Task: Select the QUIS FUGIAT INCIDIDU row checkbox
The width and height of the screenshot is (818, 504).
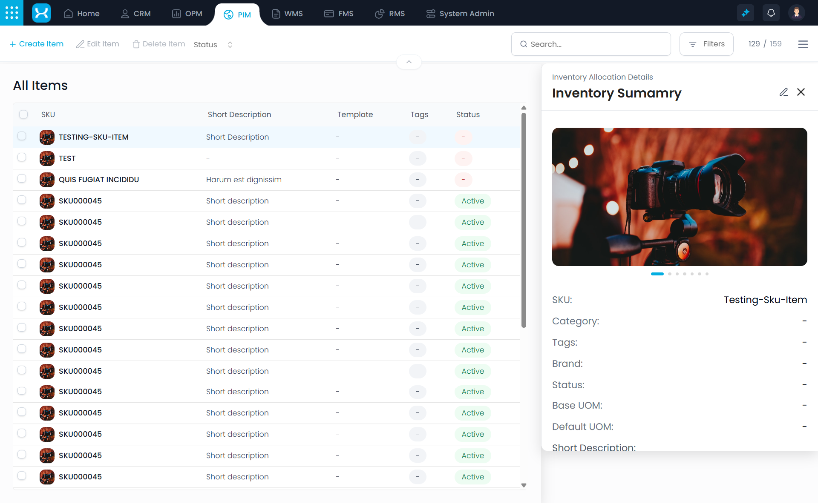Action: coord(22,179)
